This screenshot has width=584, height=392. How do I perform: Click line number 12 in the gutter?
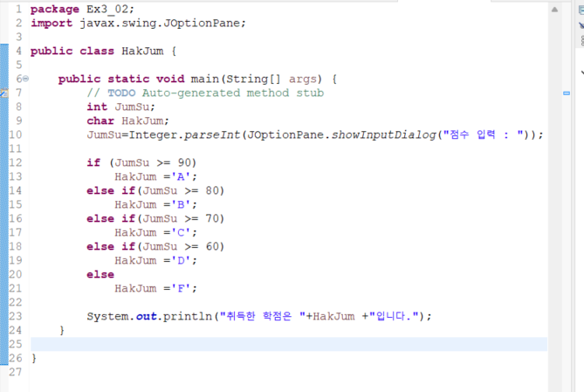(15, 163)
